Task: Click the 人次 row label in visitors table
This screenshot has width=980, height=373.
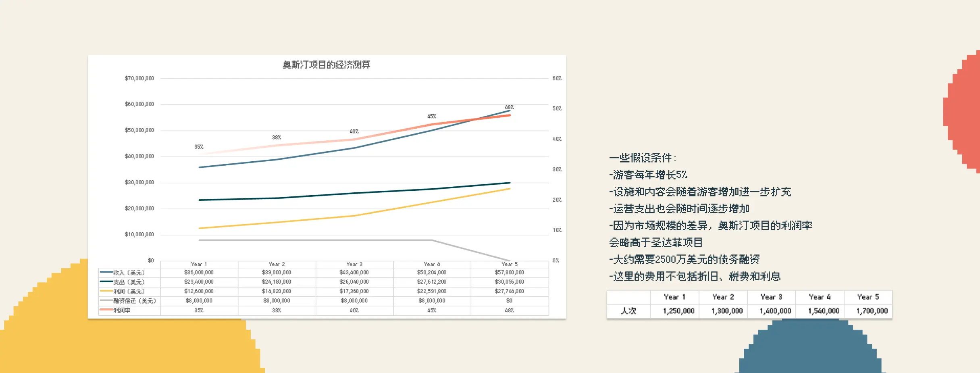Action: 628,311
